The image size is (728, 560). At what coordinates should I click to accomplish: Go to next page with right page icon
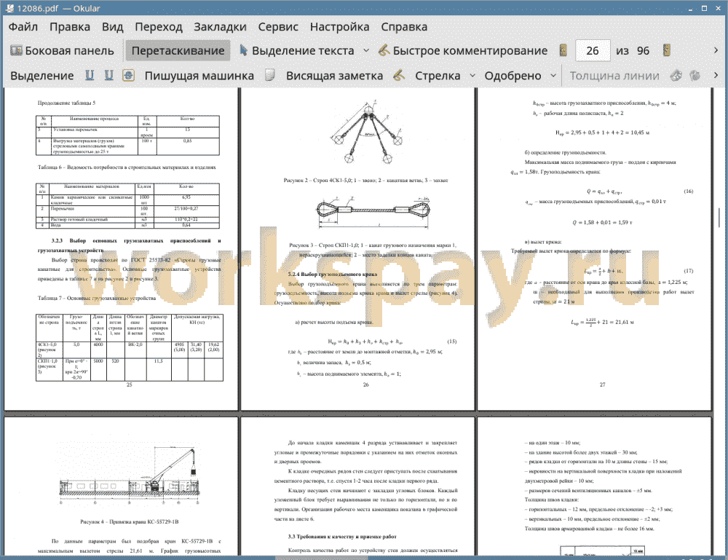coord(667,51)
